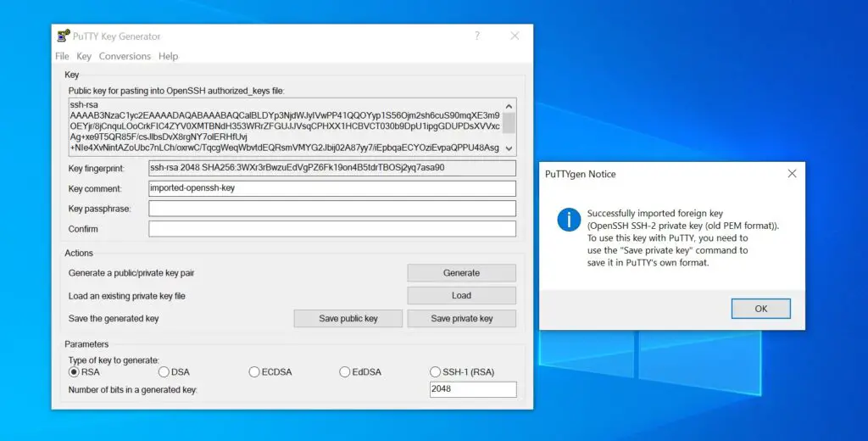Click the question mark help button in title bar
This screenshot has width=868, height=441.
tap(477, 36)
